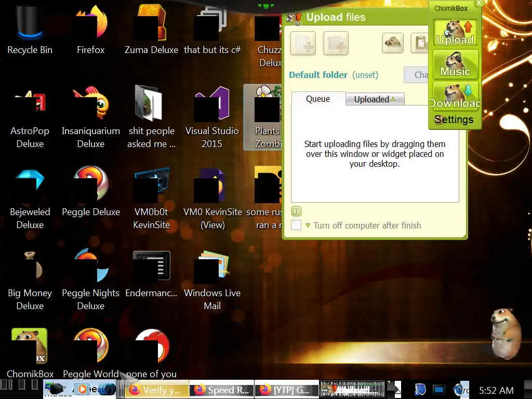This screenshot has height=399, width=532.
Task: Click the empty upload queue drop area
Action: [375, 154]
